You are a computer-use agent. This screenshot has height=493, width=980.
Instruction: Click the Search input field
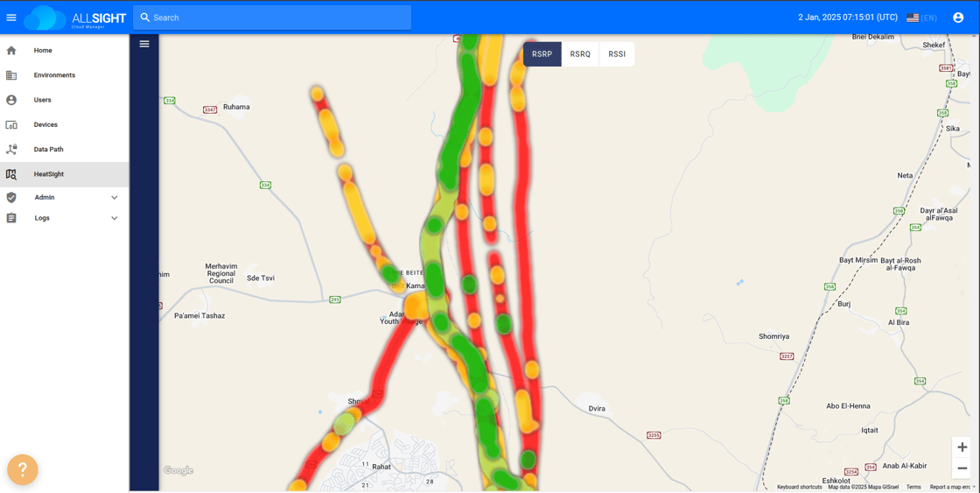click(x=272, y=18)
